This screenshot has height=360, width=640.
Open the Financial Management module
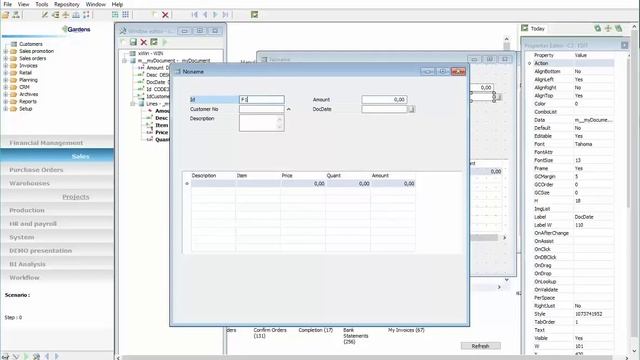(57, 143)
